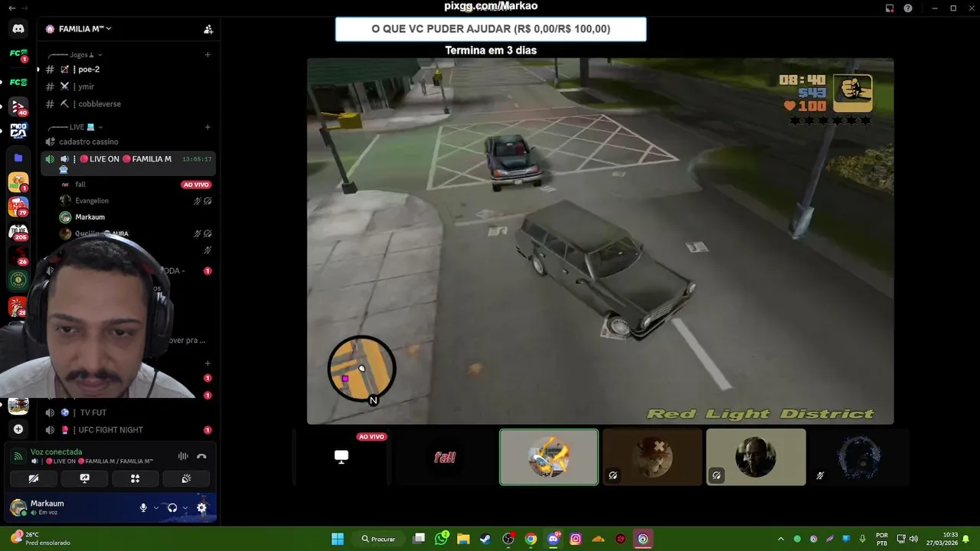The width and height of the screenshot is (980, 551).
Task: Open the activities launcher button
Action: (x=136, y=478)
